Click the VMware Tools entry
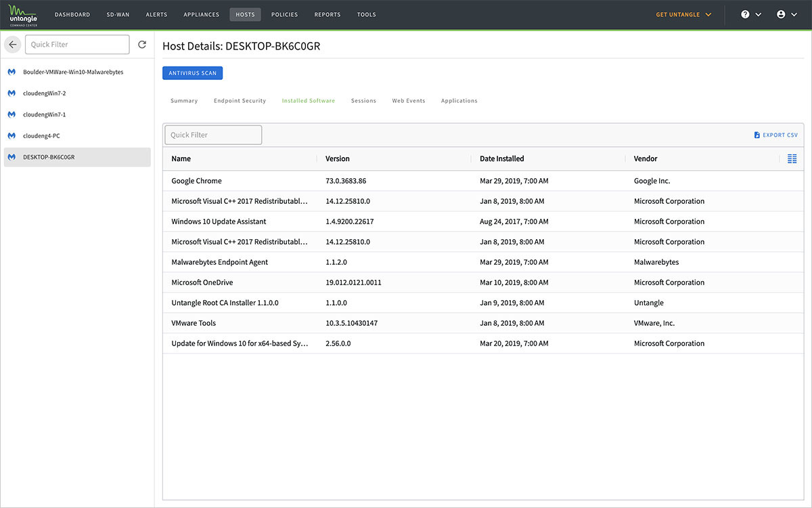 (x=194, y=323)
